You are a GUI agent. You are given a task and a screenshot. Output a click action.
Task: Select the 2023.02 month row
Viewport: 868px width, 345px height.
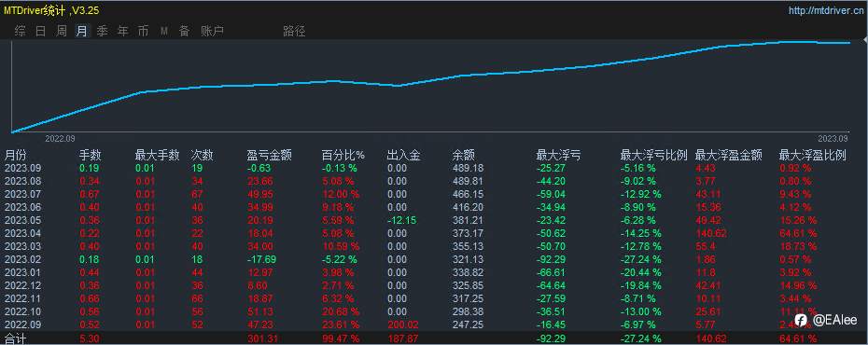point(434,259)
